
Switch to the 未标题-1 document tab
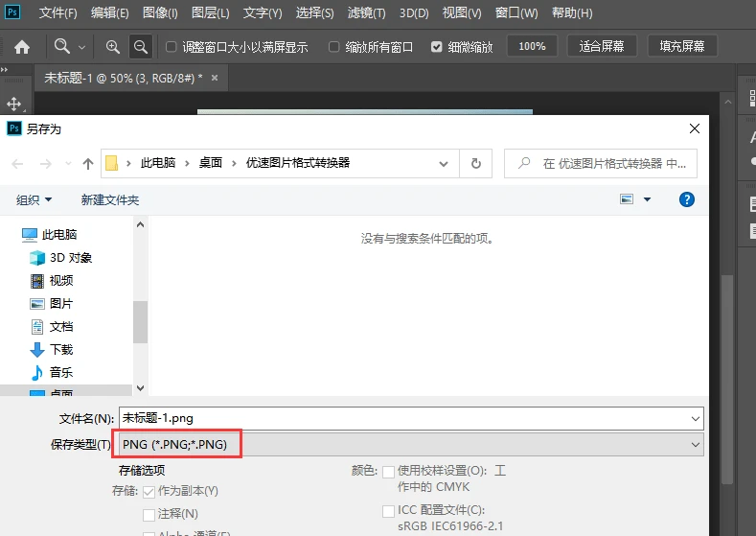[x=123, y=78]
